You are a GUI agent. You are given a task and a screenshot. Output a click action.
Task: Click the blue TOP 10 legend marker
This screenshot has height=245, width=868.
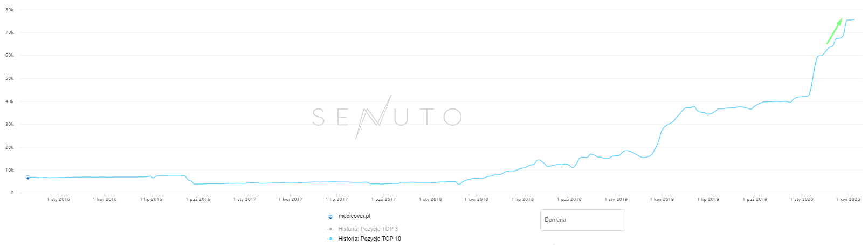(330, 239)
